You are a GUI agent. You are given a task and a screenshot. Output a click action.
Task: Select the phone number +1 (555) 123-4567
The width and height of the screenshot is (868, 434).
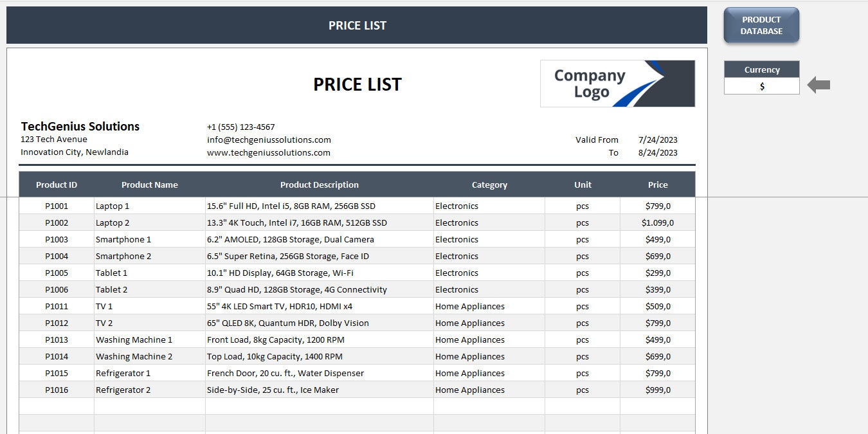pos(240,127)
